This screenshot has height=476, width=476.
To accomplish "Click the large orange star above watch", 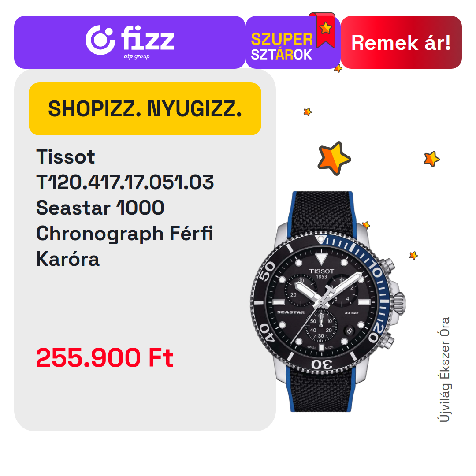I will tap(334, 159).
